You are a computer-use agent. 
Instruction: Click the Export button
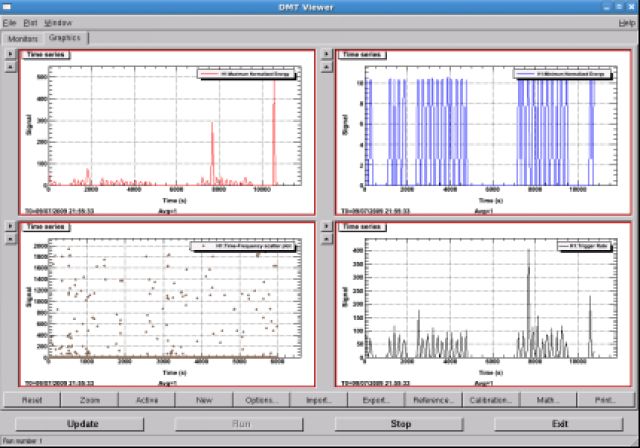pos(376,400)
